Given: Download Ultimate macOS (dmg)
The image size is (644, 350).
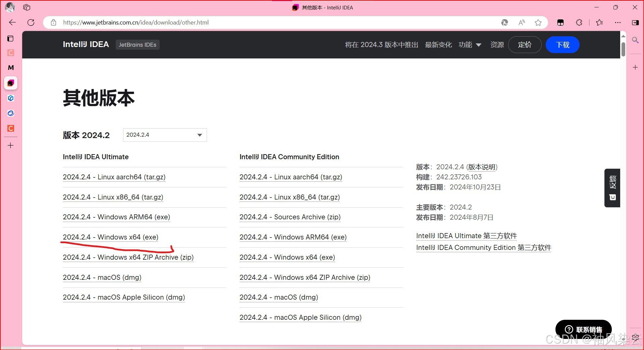Looking at the screenshot, I should click(x=102, y=277).
